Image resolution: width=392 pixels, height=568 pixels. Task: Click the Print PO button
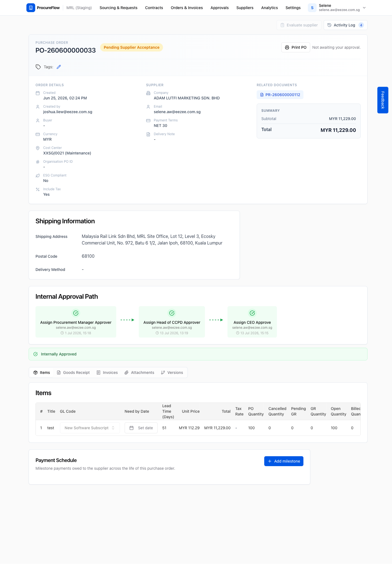click(296, 47)
